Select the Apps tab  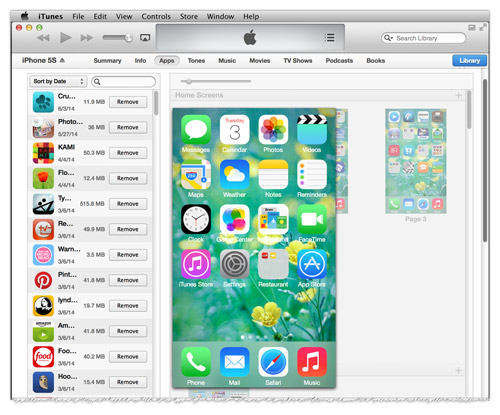pos(167,61)
